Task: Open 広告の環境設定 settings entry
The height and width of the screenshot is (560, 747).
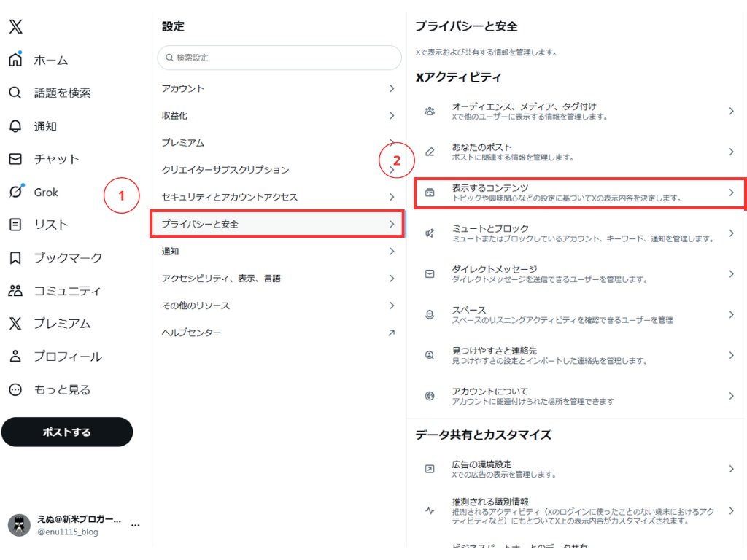Action: tap(579, 469)
